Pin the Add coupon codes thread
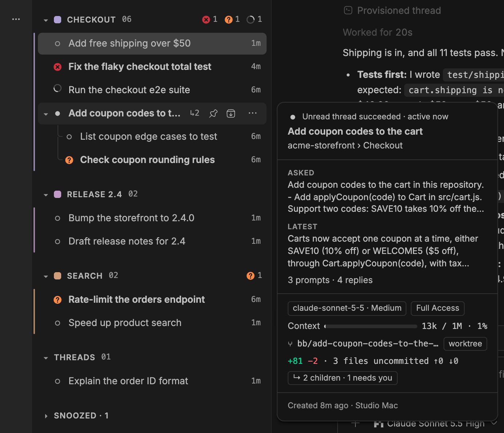This screenshot has width=504, height=433. [x=213, y=114]
